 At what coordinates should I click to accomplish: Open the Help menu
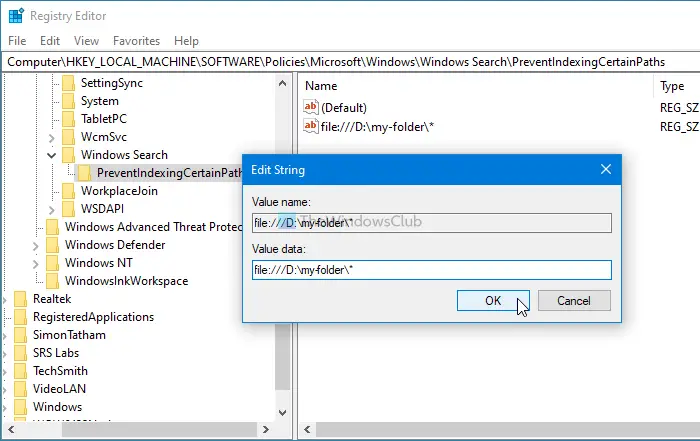pyautogui.click(x=186, y=41)
